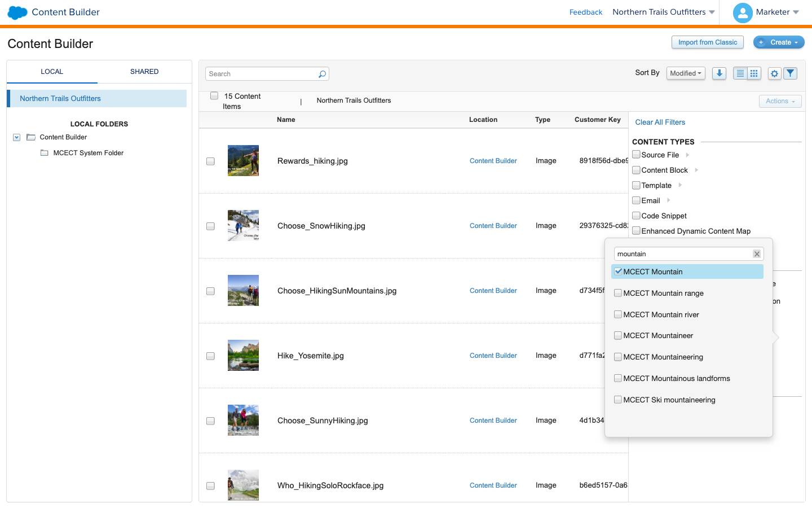Click Import from Classic button

[x=708, y=42]
